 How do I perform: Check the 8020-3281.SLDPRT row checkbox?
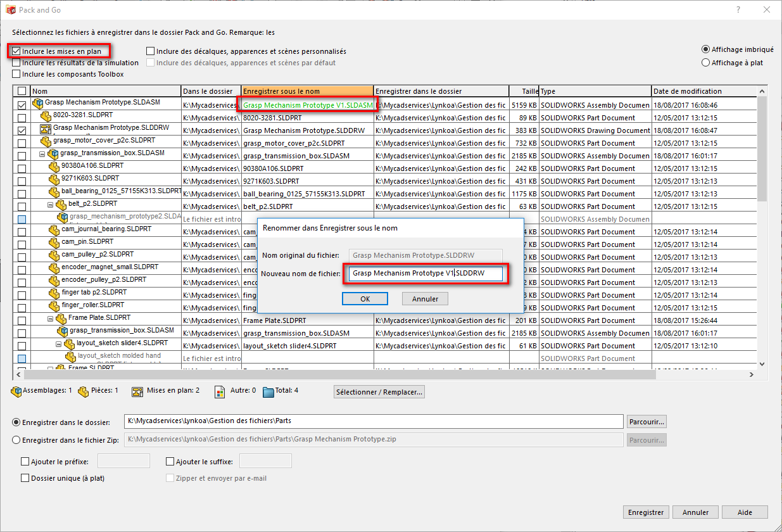22,117
